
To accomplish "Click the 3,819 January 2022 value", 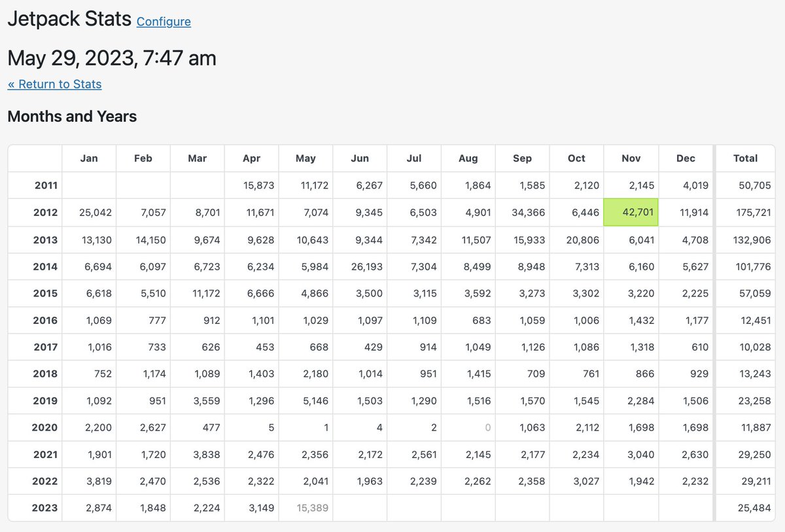I will point(98,482).
